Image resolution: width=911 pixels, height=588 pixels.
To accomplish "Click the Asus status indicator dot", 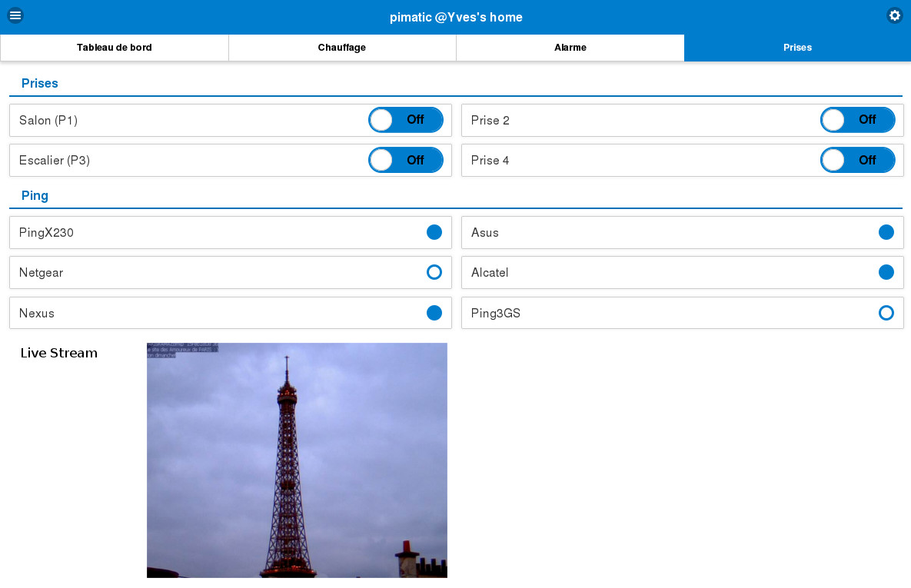I will pyautogui.click(x=886, y=232).
